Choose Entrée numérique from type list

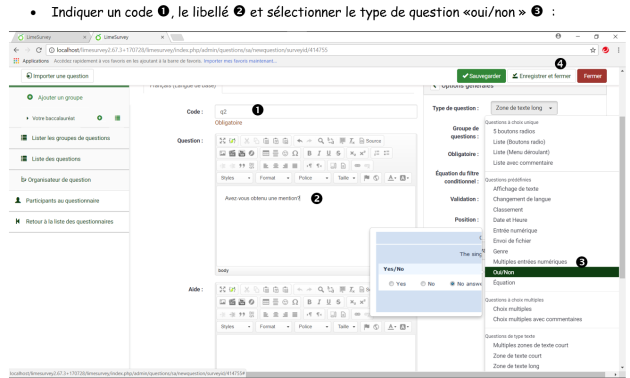[515, 231]
